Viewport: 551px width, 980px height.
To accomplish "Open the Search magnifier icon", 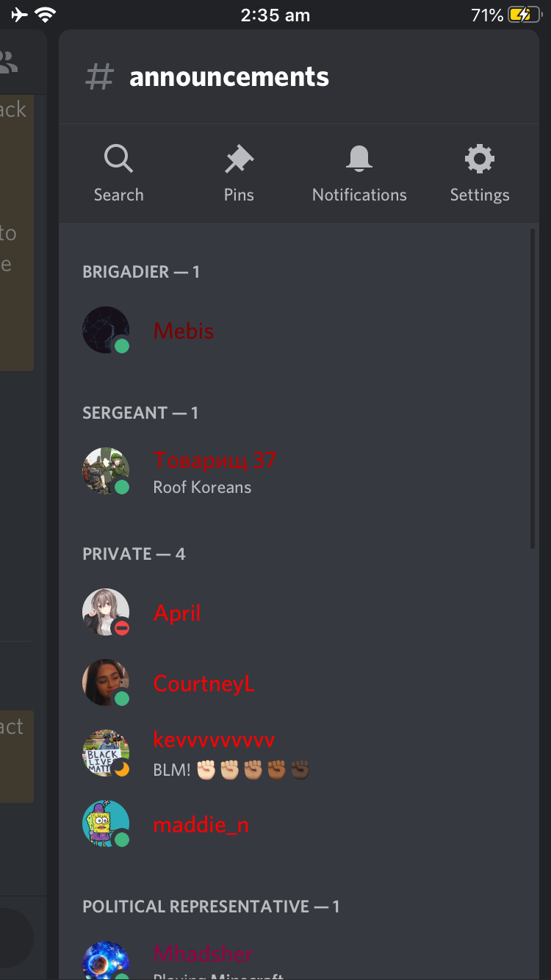I will point(118,159).
